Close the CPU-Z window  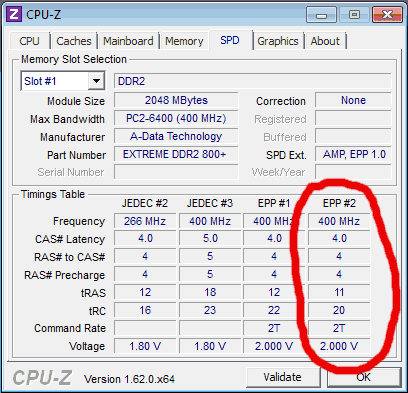[x=387, y=15]
